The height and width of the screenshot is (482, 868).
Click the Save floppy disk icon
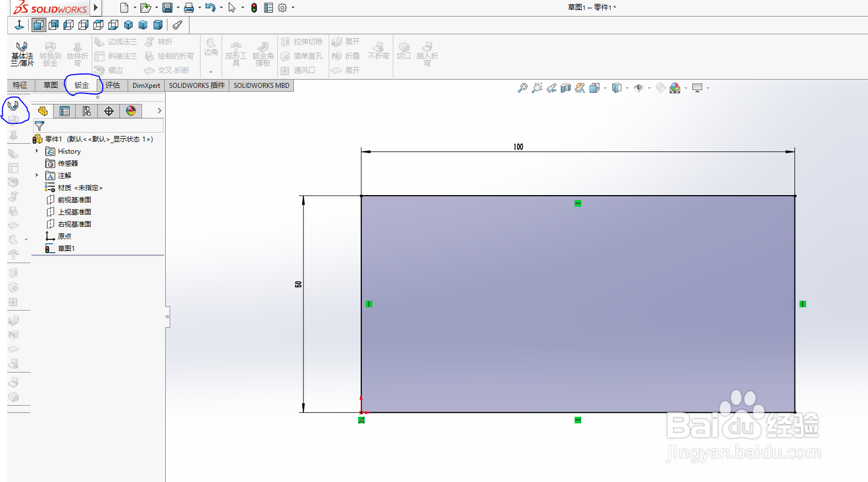pos(167,8)
